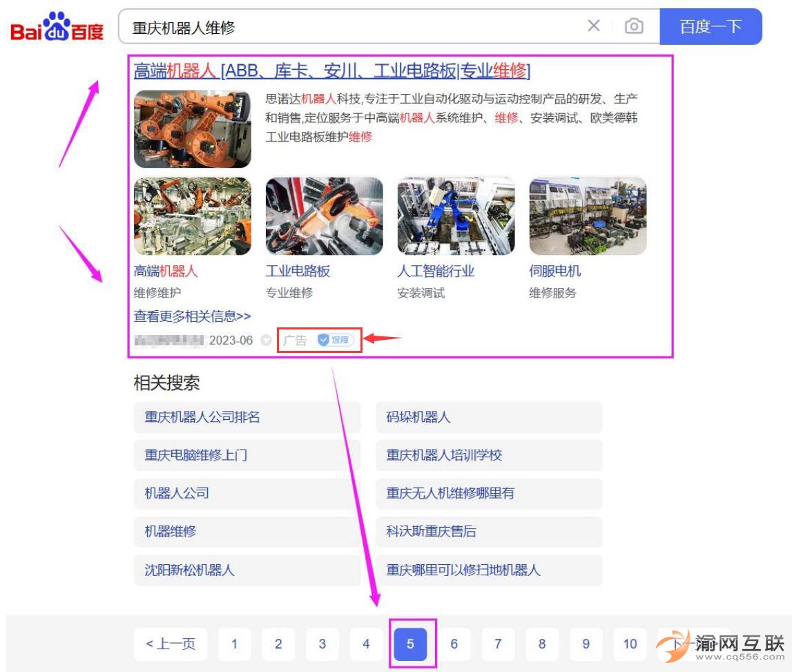Click the 百度一下 search button
Image resolution: width=792 pixels, height=672 pixels.
710,26
